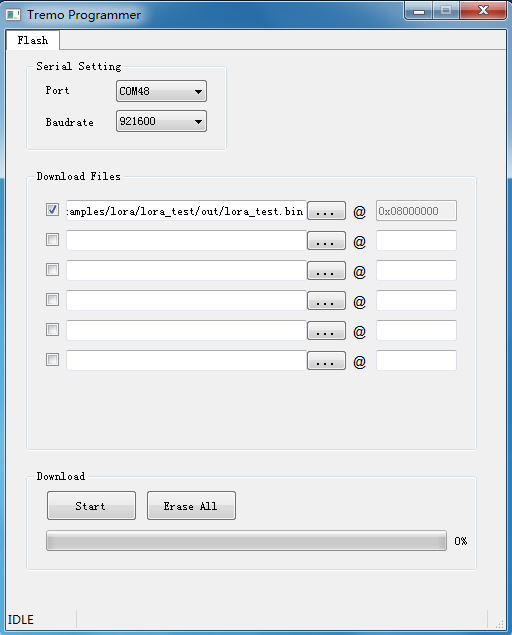Click the 0% progress label
Viewport: 512px width, 635px height.
[x=461, y=541]
